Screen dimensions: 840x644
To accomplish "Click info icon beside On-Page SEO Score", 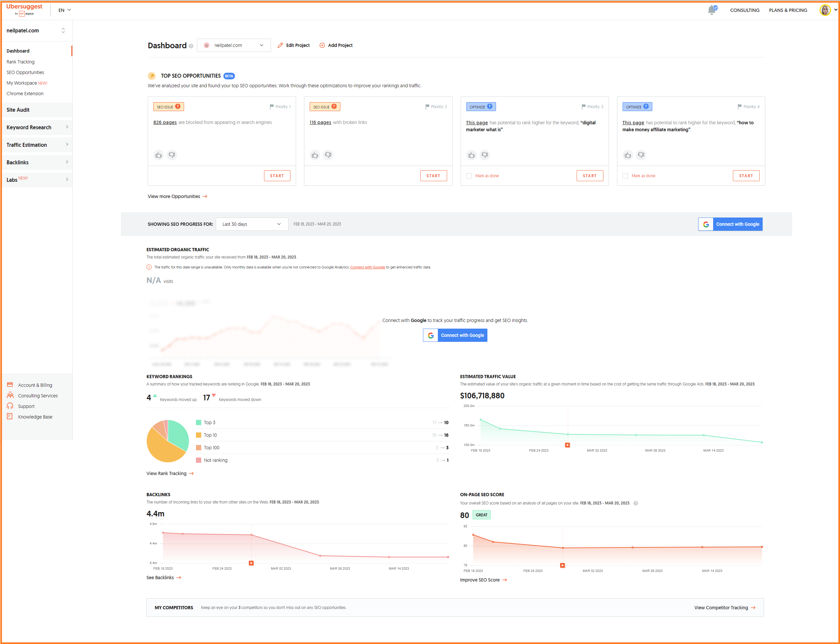I will click(636, 503).
